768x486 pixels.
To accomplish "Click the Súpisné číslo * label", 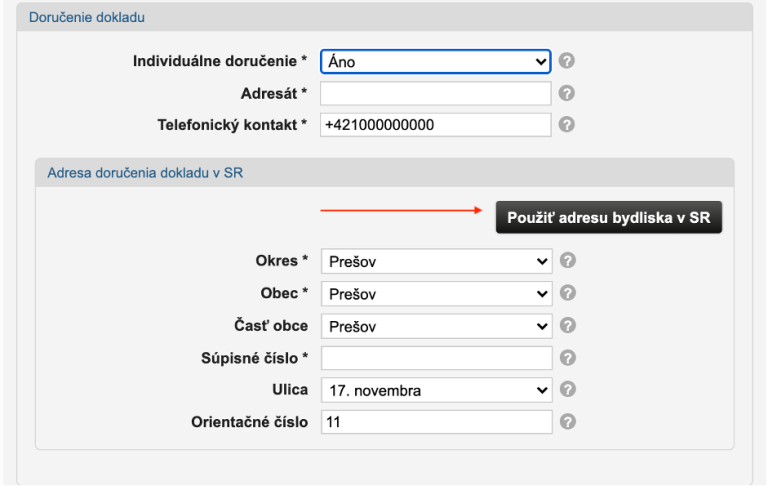I will coord(255,358).
